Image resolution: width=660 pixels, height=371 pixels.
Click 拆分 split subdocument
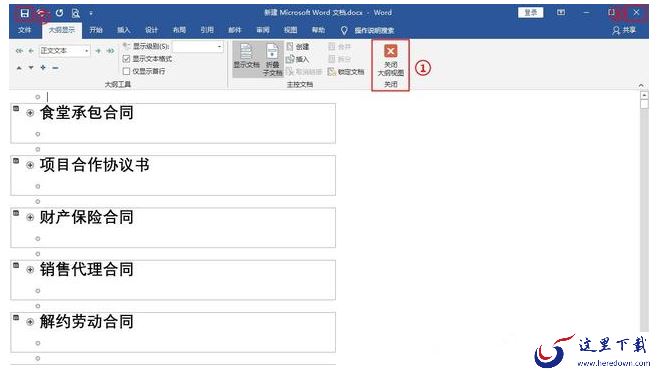(340, 59)
